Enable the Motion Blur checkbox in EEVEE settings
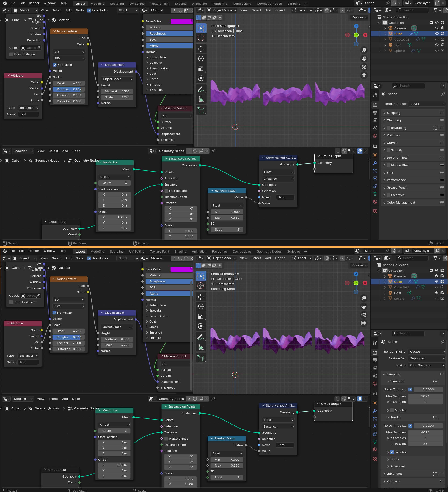The width and height of the screenshot is (448, 492). tap(388, 165)
